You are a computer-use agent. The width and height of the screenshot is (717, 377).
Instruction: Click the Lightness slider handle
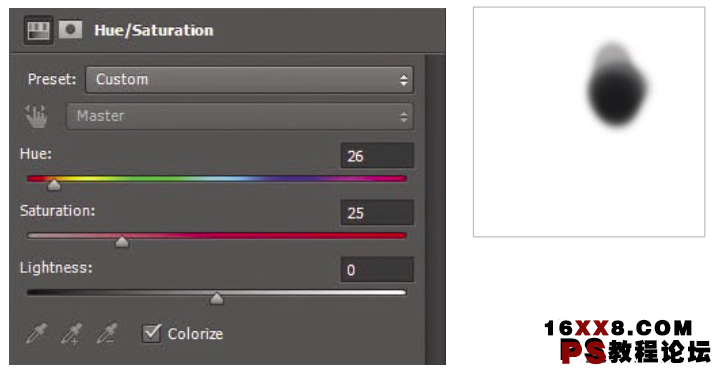click(216, 298)
